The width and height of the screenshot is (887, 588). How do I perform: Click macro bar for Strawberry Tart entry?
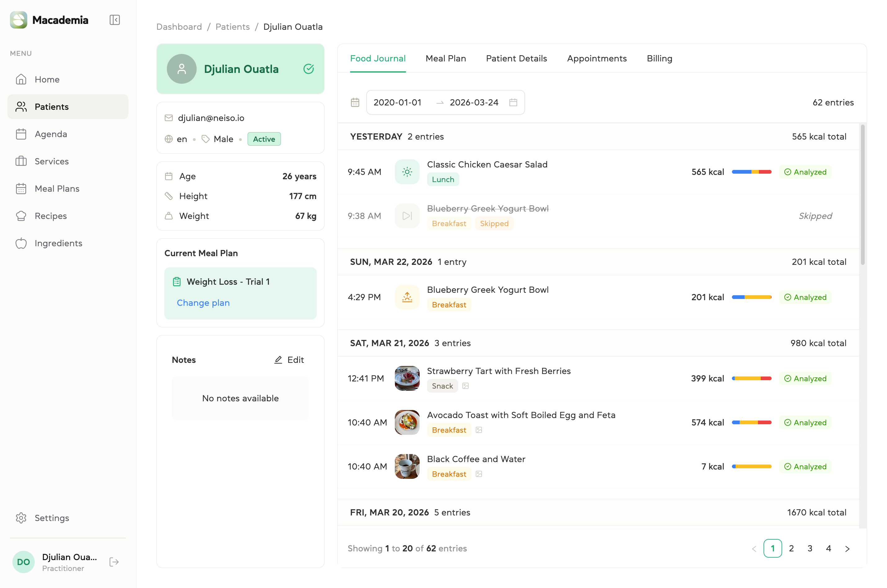(751, 378)
